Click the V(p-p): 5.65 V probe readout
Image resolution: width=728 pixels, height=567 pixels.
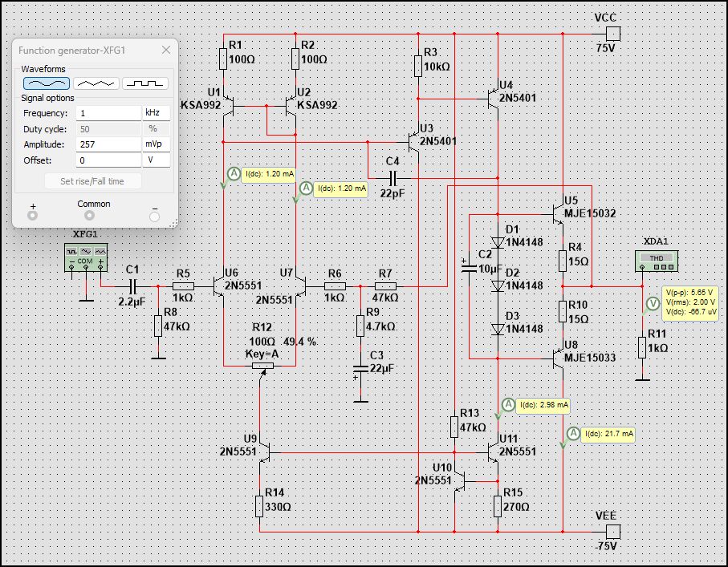click(689, 293)
